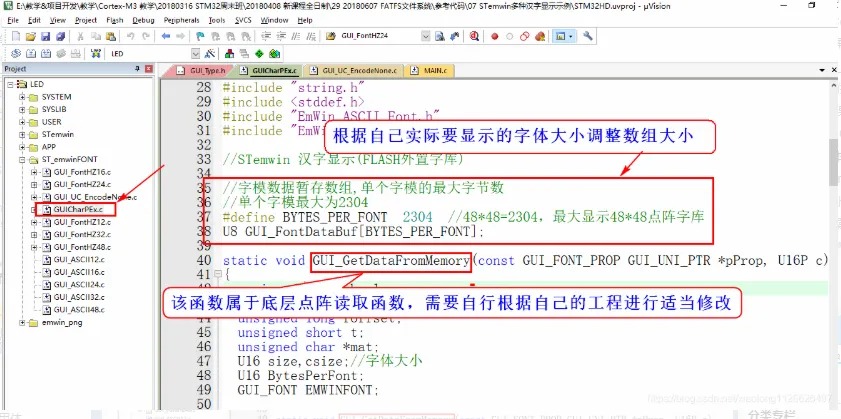The height and width of the screenshot is (419, 841).
Task: Select GUICharPEx.c in the project tree
Action: click(x=78, y=209)
